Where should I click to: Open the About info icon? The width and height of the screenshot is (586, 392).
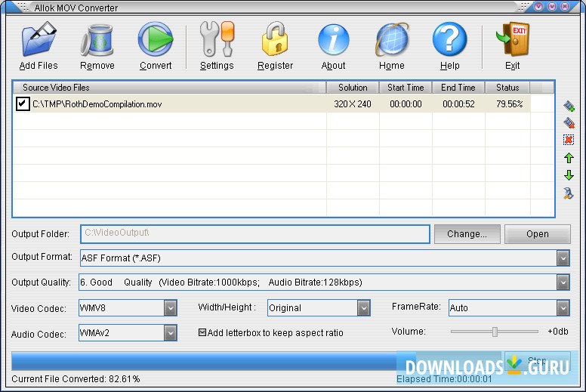point(333,40)
